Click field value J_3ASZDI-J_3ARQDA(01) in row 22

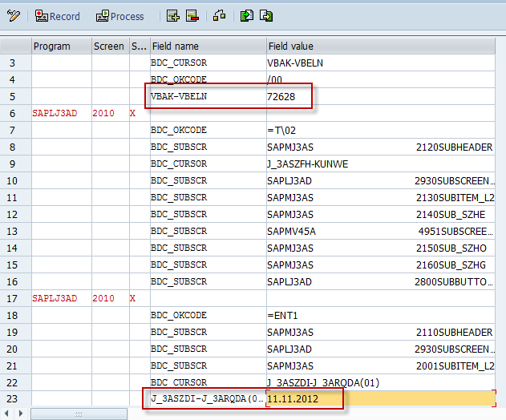[x=323, y=382]
